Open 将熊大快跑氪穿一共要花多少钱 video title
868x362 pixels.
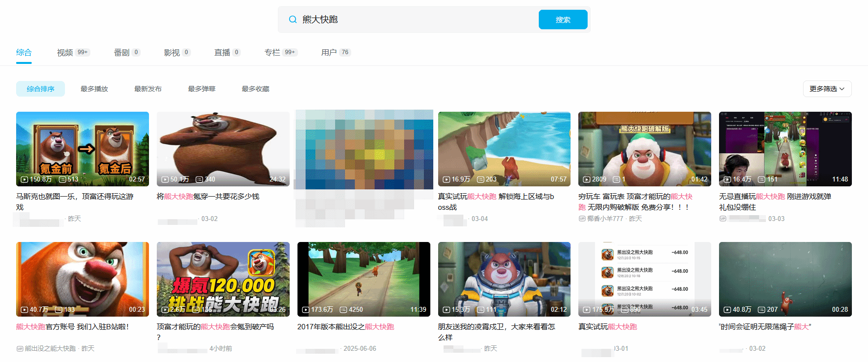tap(208, 197)
